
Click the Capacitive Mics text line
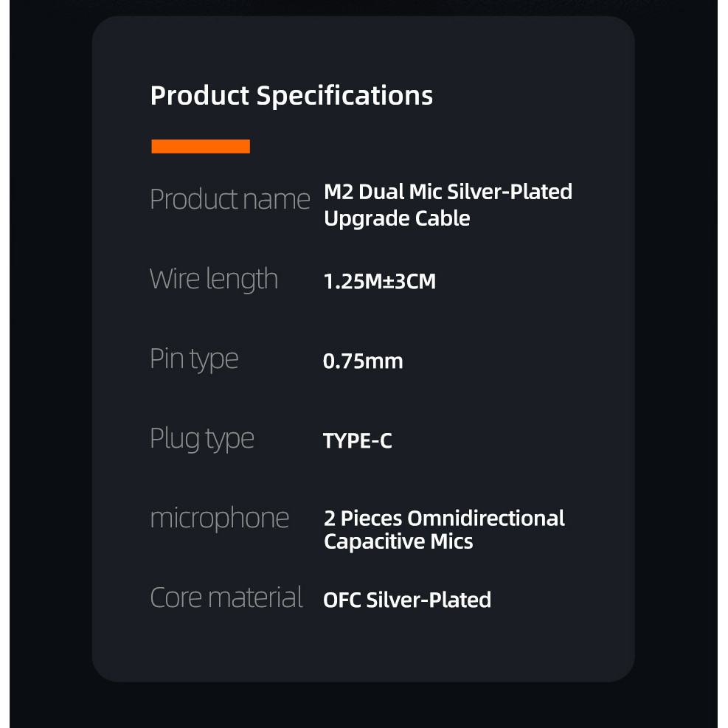tap(398, 541)
